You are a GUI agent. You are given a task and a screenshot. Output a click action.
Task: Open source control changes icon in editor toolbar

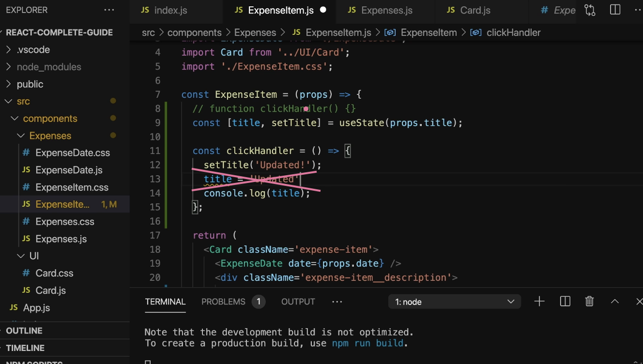tap(590, 10)
